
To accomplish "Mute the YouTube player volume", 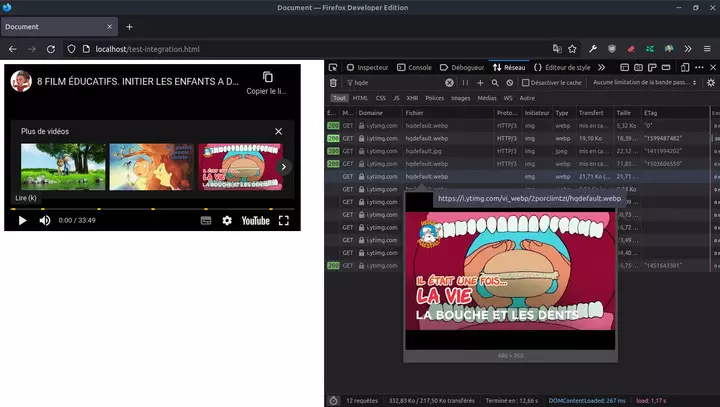I will click(x=45, y=220).
